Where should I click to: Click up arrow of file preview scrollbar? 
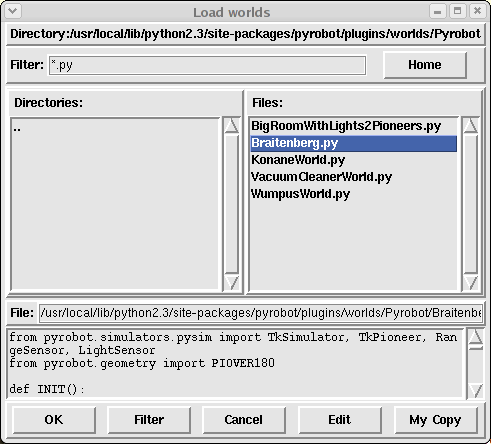coord(476,337)
